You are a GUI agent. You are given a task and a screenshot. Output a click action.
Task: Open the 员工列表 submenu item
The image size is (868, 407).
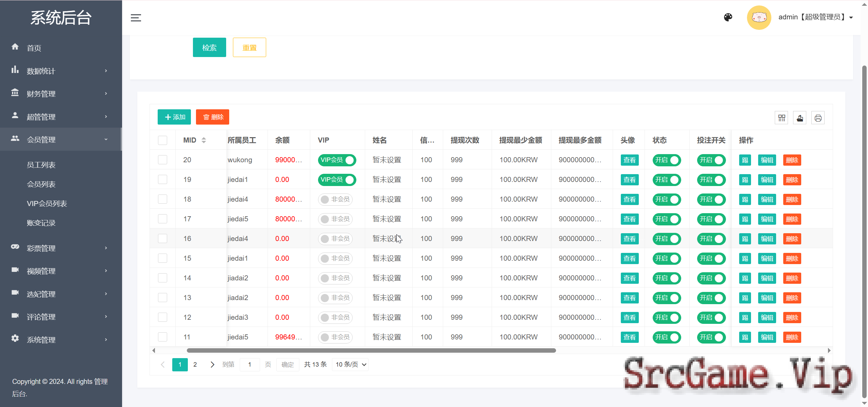click(x=41, y=165)
